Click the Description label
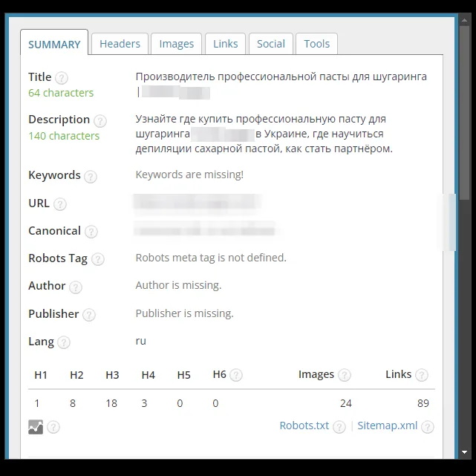 click(59, 120)
